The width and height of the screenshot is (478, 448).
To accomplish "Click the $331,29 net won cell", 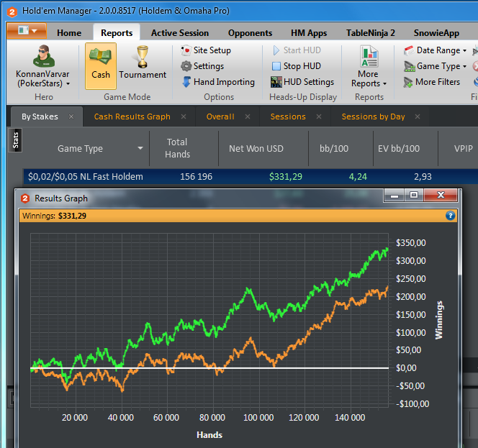I will click(286, 177).
